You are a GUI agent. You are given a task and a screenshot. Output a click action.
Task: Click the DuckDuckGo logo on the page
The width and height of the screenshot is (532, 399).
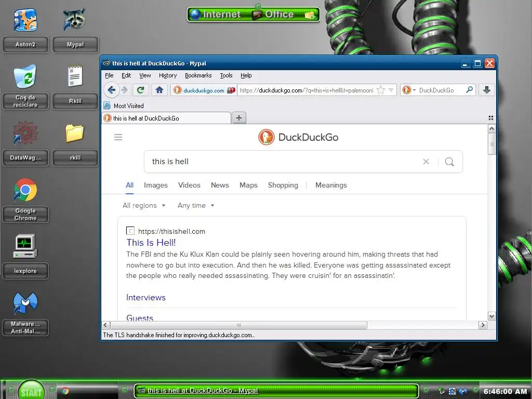(x=299, y=137)
